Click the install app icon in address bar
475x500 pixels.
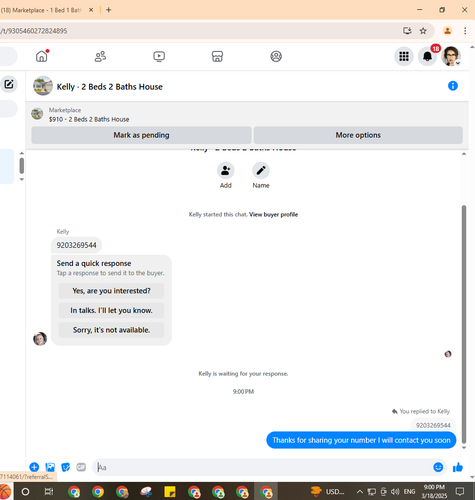[407, 31]
